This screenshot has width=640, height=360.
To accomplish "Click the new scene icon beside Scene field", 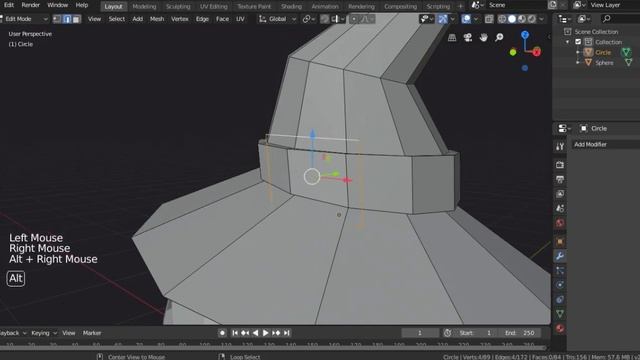I will pos(552,5).
